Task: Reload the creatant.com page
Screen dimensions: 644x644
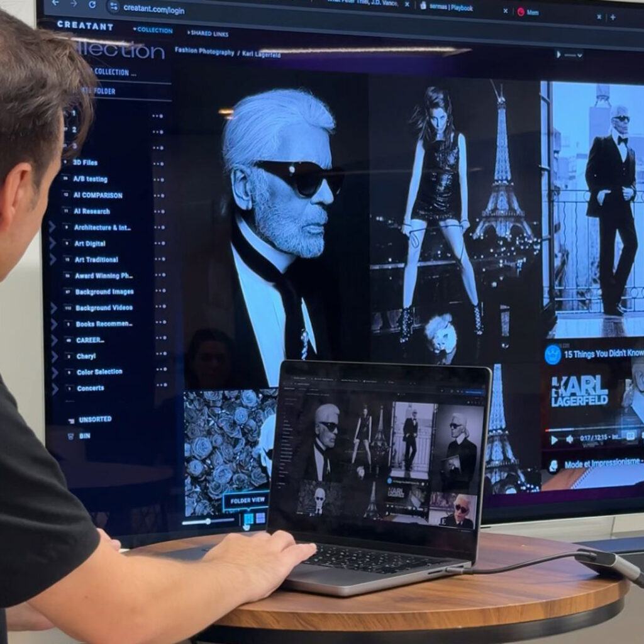Action: coord(92,4)
